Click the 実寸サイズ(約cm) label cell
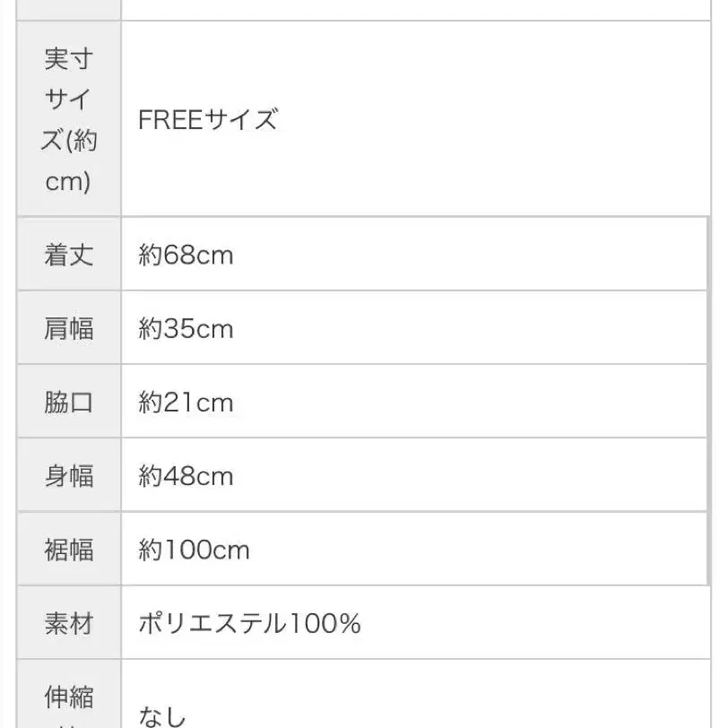The width and height of the screenshot is (728, 728). (x=68, y=120)
